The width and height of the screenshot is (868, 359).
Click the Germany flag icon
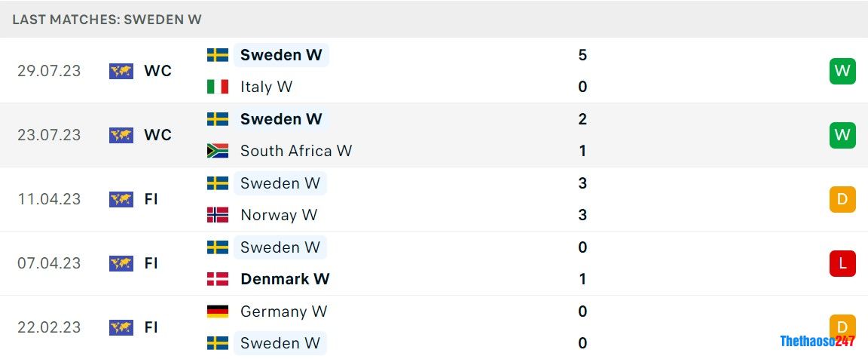tap(218, 311)
